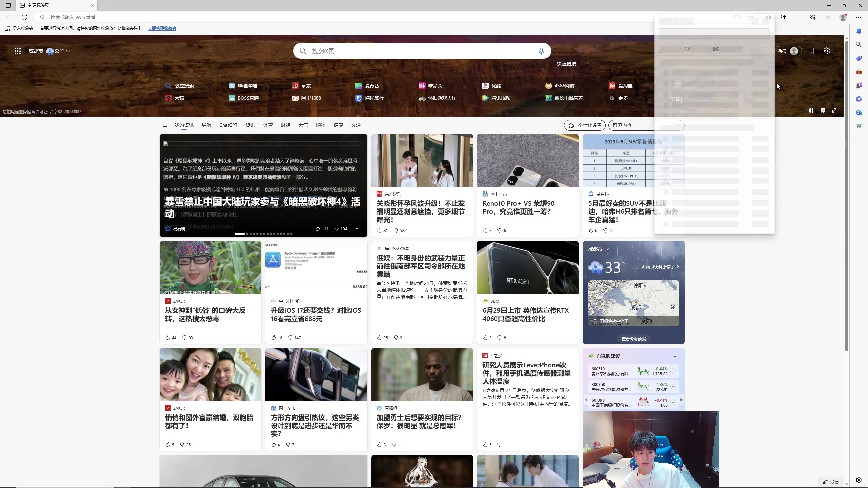The height and width of the screenshot is (488, 868).
Task: Open more options on the featured article
Action: tap(356, 229)
